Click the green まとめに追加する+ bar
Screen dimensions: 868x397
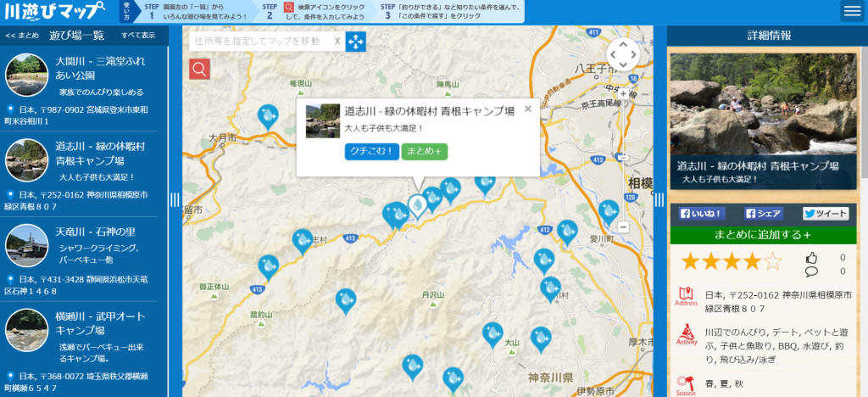762,235
